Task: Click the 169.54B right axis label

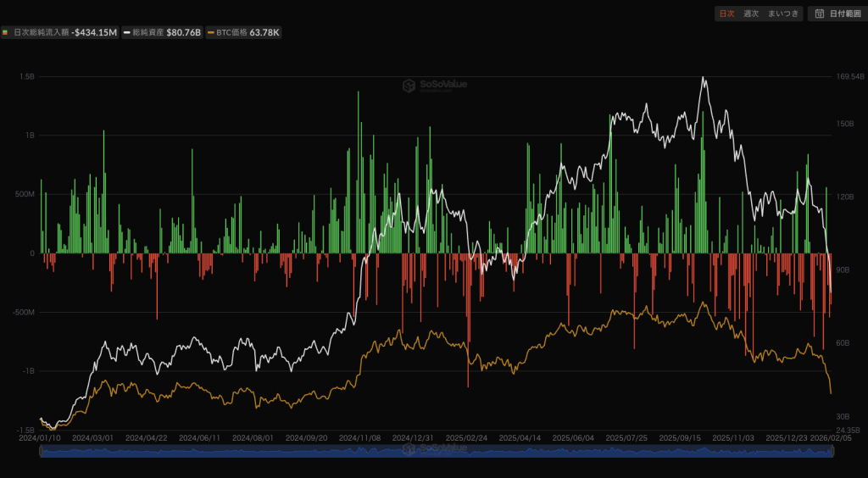Action: 849,76
